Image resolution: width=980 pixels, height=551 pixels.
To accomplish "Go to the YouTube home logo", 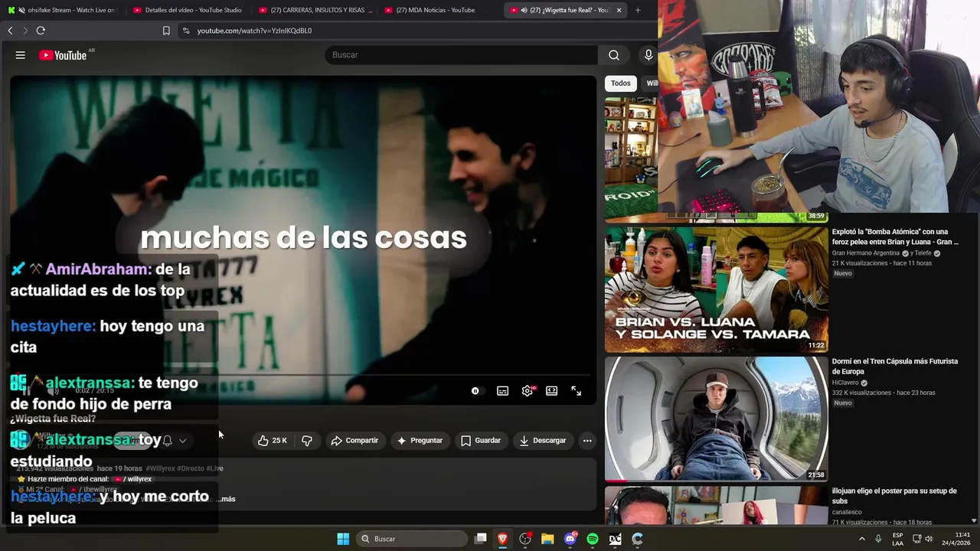I will coord(63,55).
